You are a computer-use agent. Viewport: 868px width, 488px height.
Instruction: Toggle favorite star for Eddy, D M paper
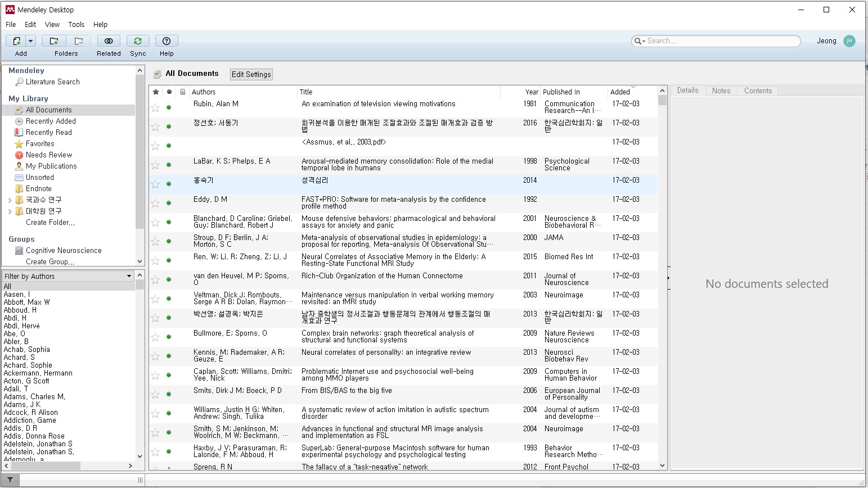pyautogui.click(x=155, y=204)
